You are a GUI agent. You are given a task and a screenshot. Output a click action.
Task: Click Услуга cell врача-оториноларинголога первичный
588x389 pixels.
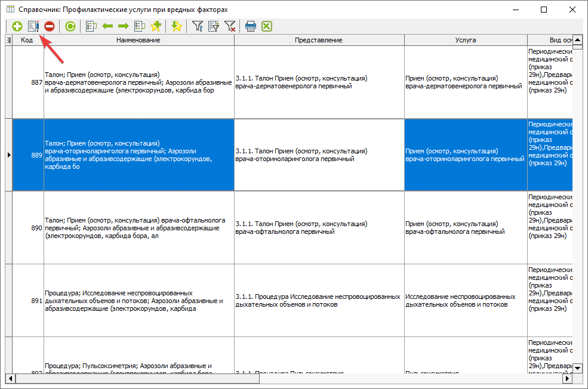(x=466, y=155)
